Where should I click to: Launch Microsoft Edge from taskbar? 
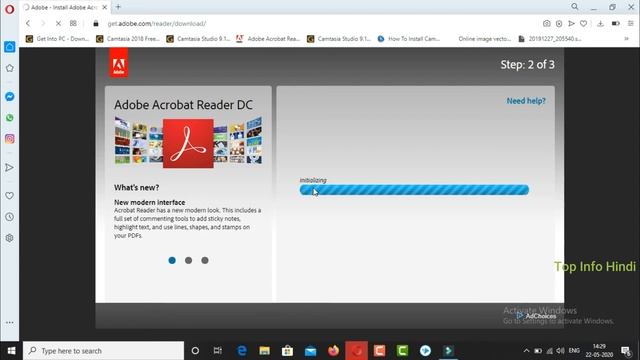pyautogui.click(x=242, y=351)
